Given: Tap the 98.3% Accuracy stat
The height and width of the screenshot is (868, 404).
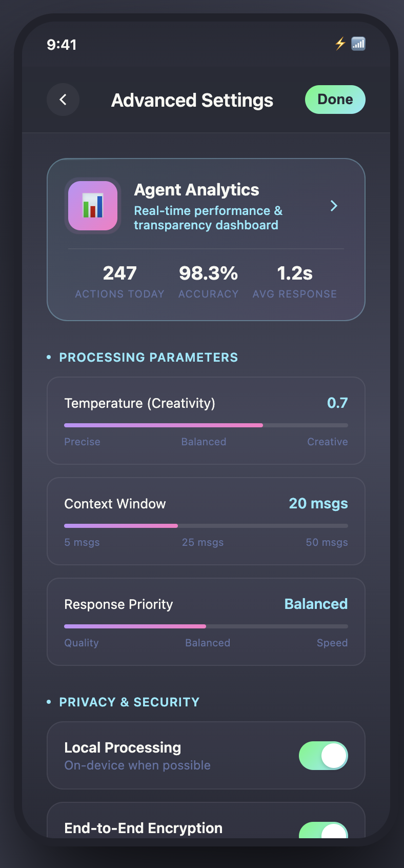Looking at the screenshot, I should point(208,280).
